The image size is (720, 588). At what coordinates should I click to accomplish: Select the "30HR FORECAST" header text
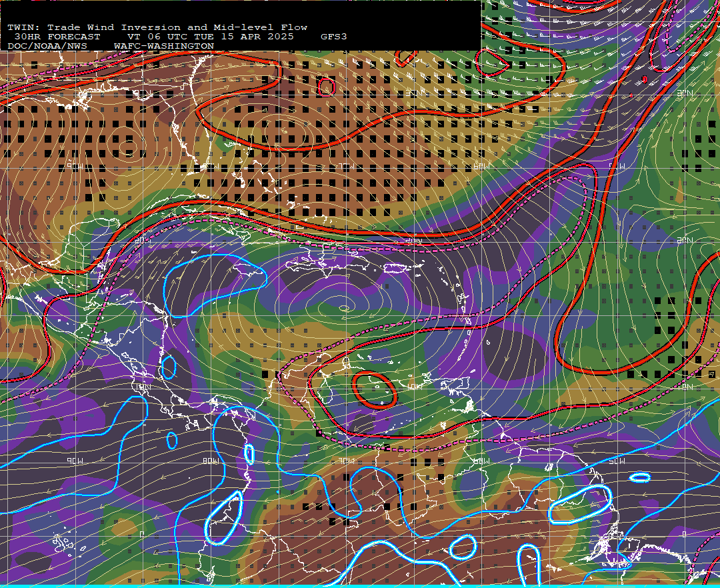[57, 37]
